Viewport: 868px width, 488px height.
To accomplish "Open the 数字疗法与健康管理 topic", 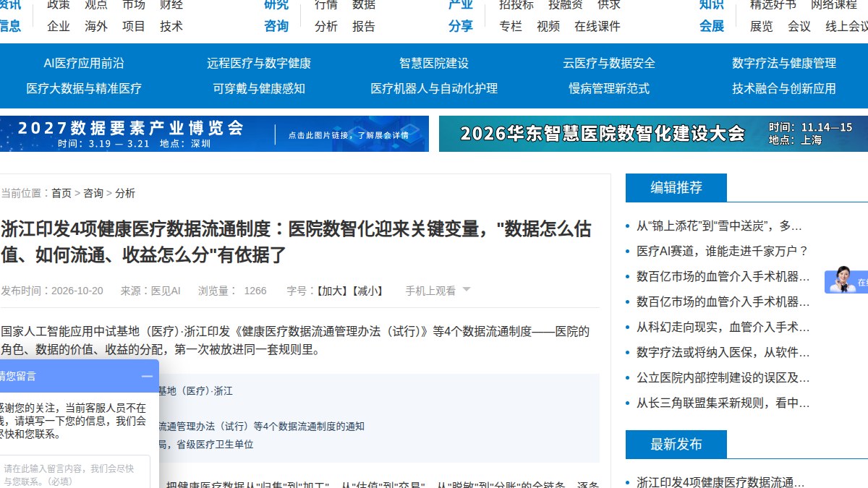I will [784, 63].
